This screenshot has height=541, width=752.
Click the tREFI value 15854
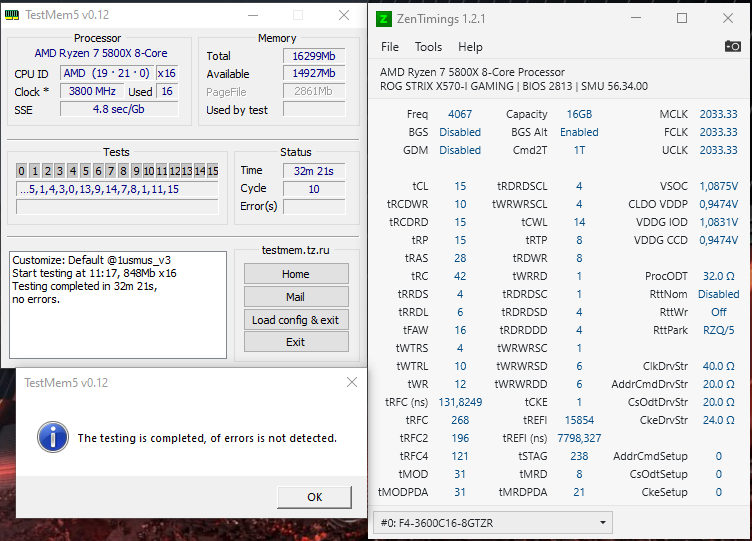(579, 420)
